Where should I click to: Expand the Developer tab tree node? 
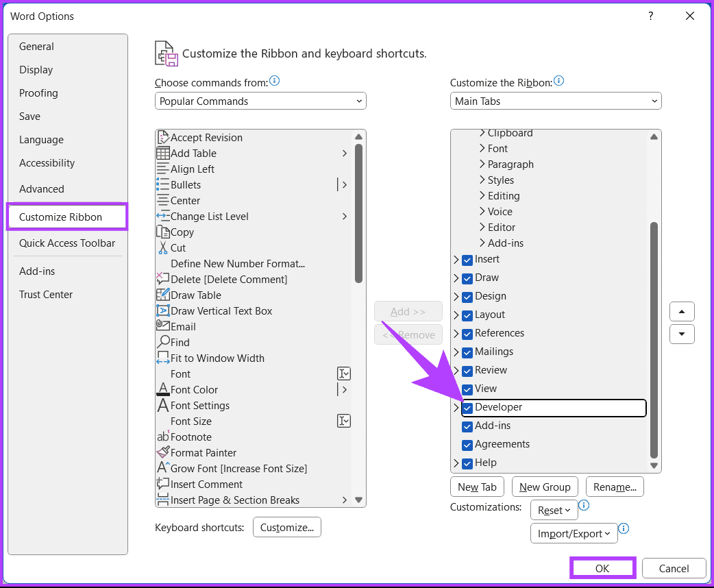[x=456, y=408]
